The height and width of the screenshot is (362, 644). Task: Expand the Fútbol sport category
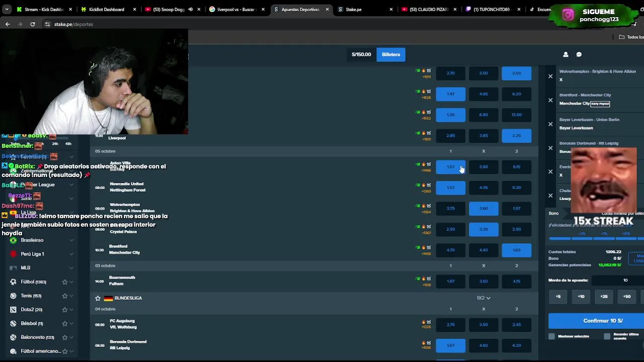pyautogui.click(x=71, y=282)
